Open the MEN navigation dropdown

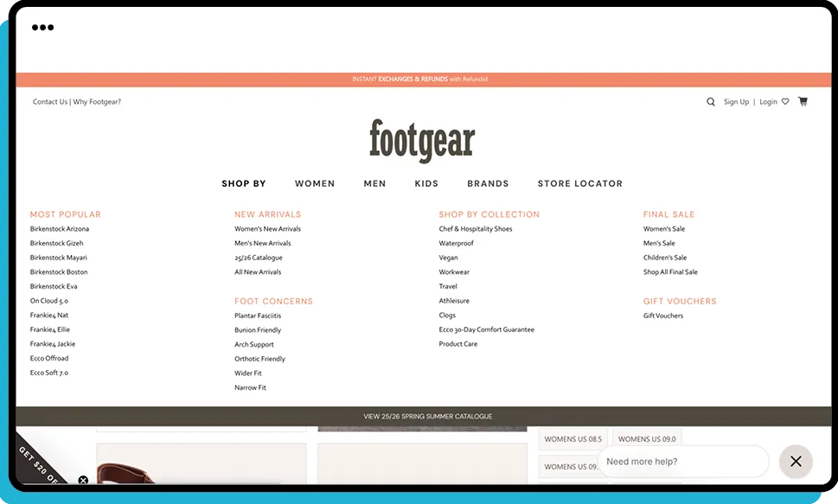(374, 183)
